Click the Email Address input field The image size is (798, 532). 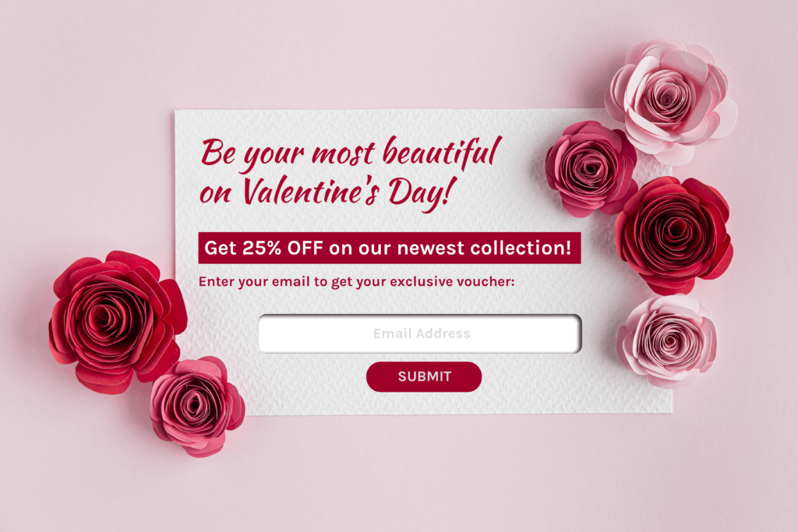[x=420, y=333]
